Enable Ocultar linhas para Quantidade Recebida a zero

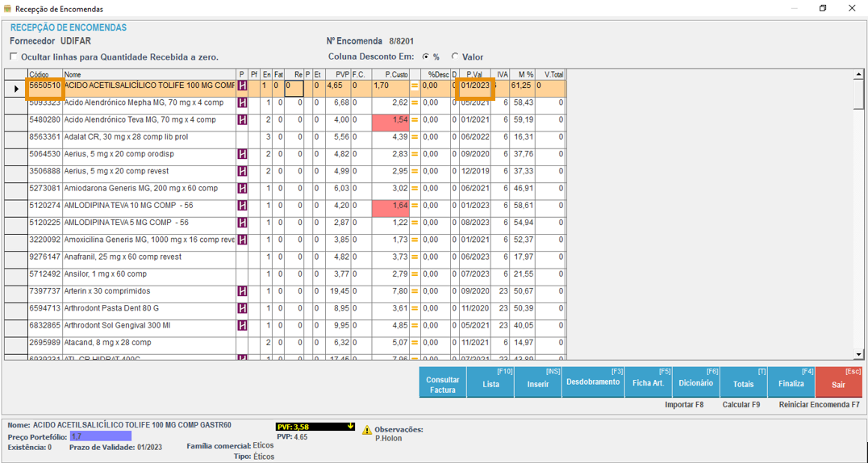pos(14,57)
